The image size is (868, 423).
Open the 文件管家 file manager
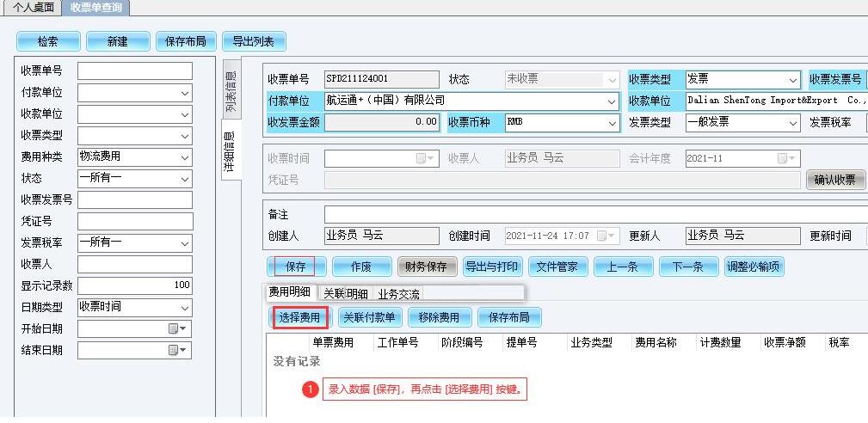[557, 267]
